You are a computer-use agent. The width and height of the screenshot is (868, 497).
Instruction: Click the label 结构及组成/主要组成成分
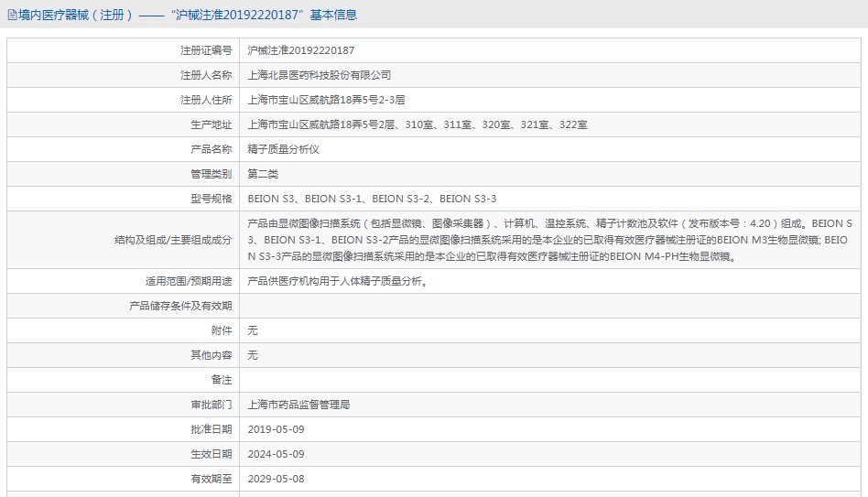(173, 240)
